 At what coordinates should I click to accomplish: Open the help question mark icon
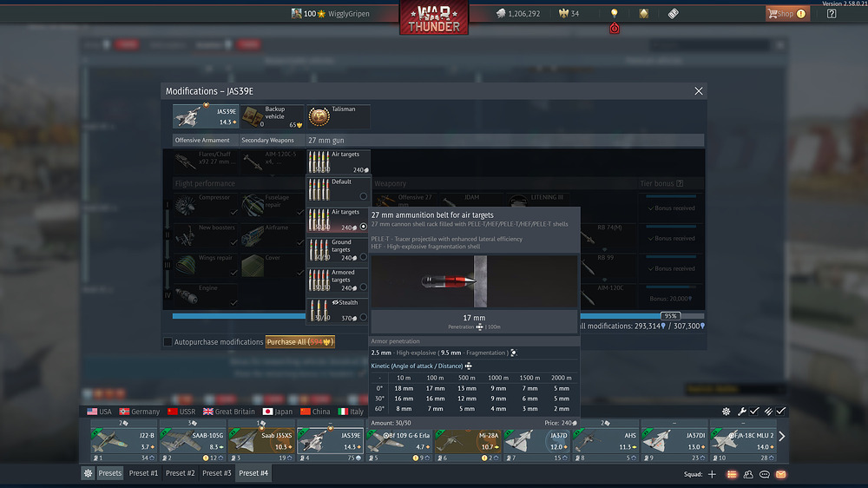[x=832, y=13]
